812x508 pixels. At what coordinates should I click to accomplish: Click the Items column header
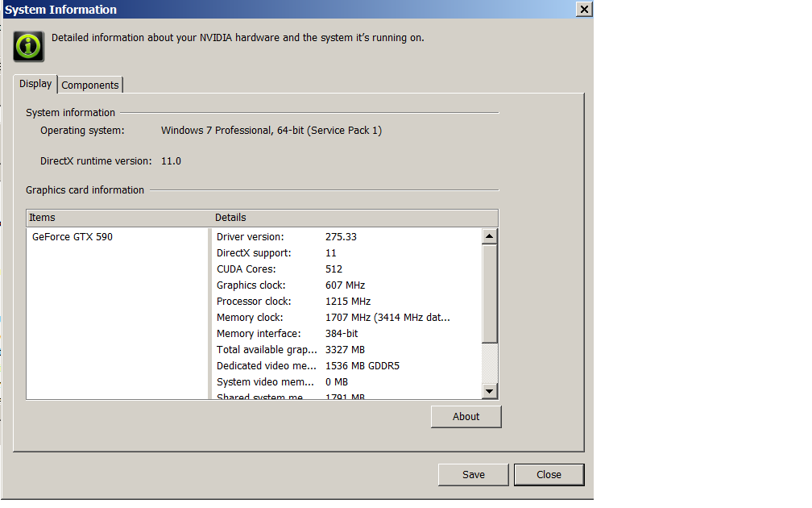coord(119,218)
